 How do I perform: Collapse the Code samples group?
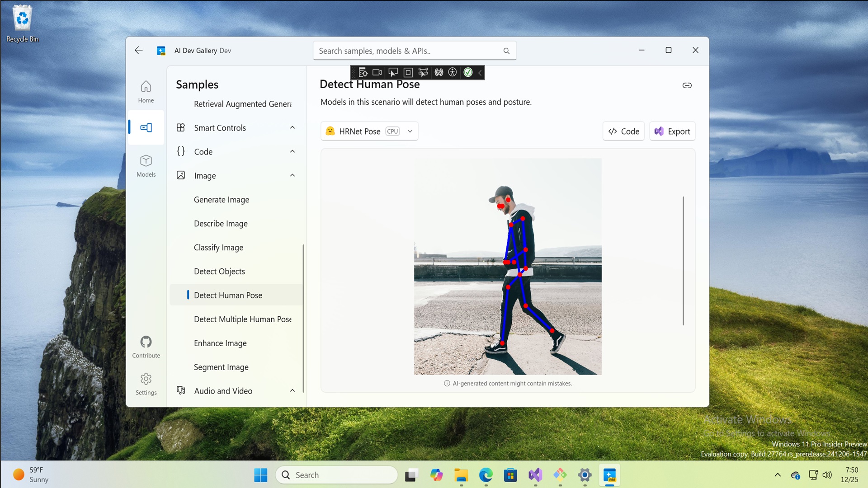(292, 151)
